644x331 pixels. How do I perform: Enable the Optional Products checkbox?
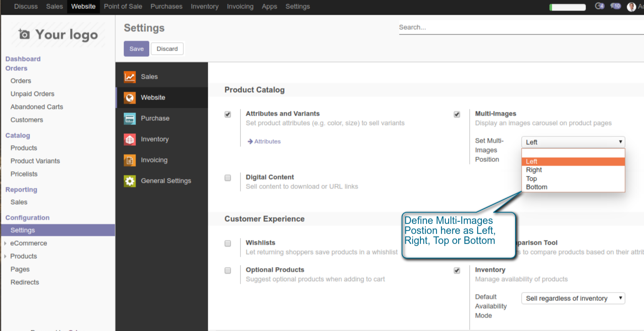[228, 270]
